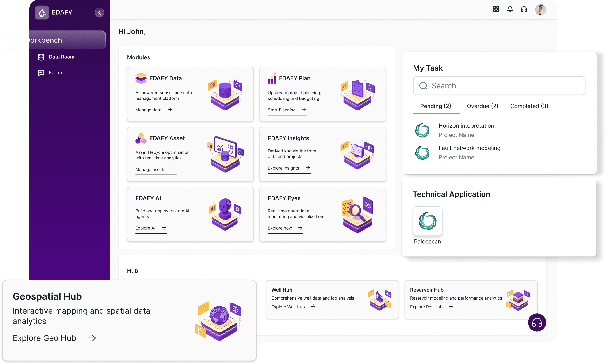Follow the Manage assets link

pyautogui.click(x=156, y=170)
